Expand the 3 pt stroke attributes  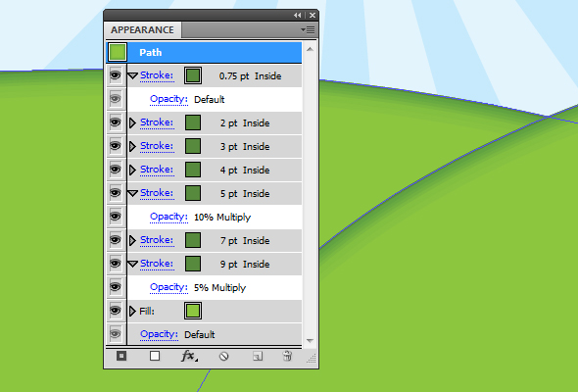(132, 146)
